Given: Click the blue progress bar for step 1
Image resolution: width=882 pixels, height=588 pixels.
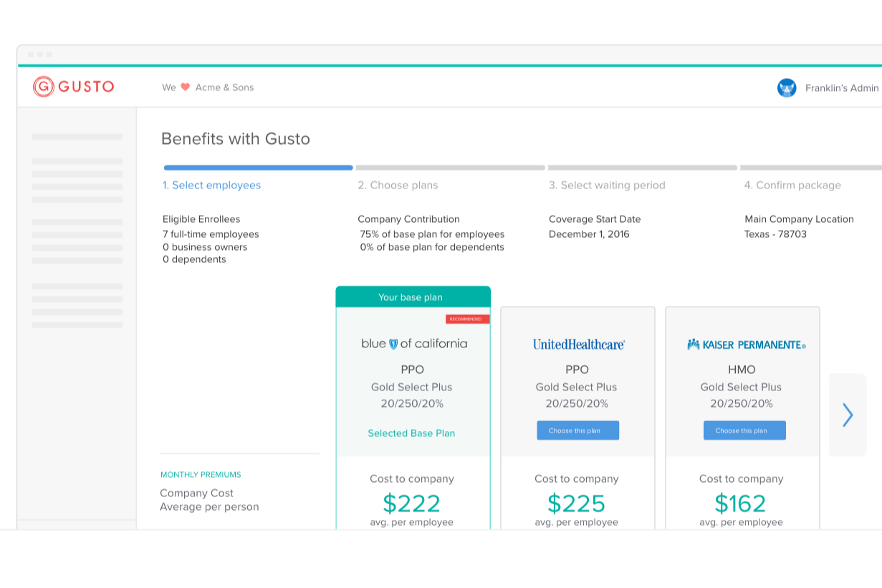Looking at the screenshot, I should click(258, 168).
